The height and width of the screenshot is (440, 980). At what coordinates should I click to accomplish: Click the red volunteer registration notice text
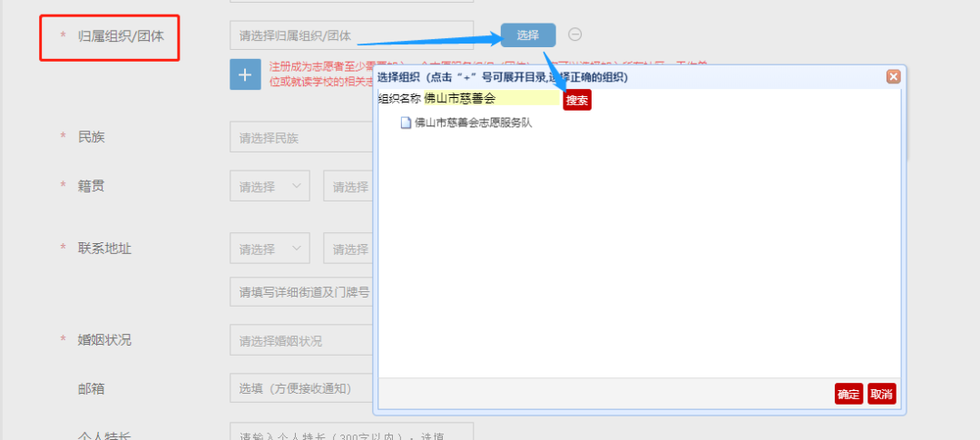point(321,73)
